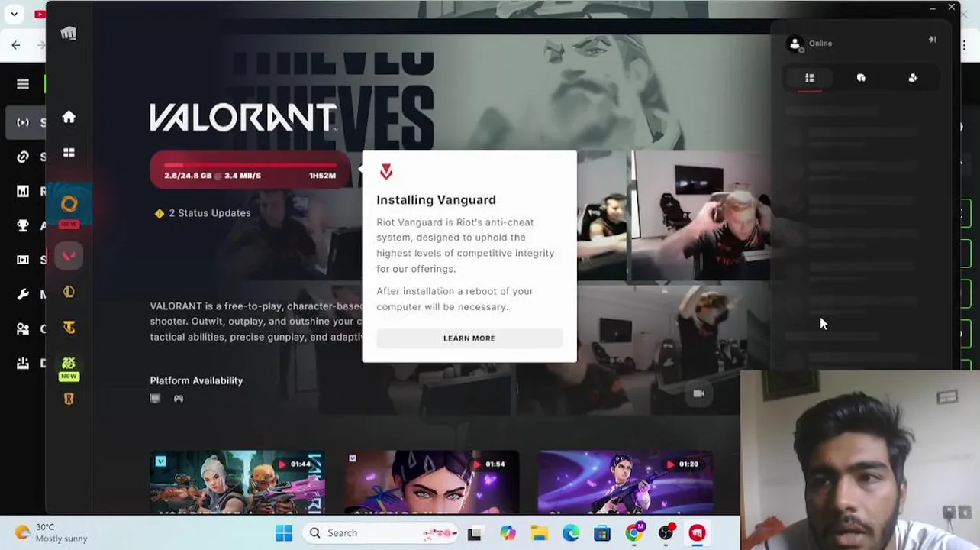Viewport: 980px width, 550px height.
Task: Open the Riot Client home page
Action: [69, 117]
